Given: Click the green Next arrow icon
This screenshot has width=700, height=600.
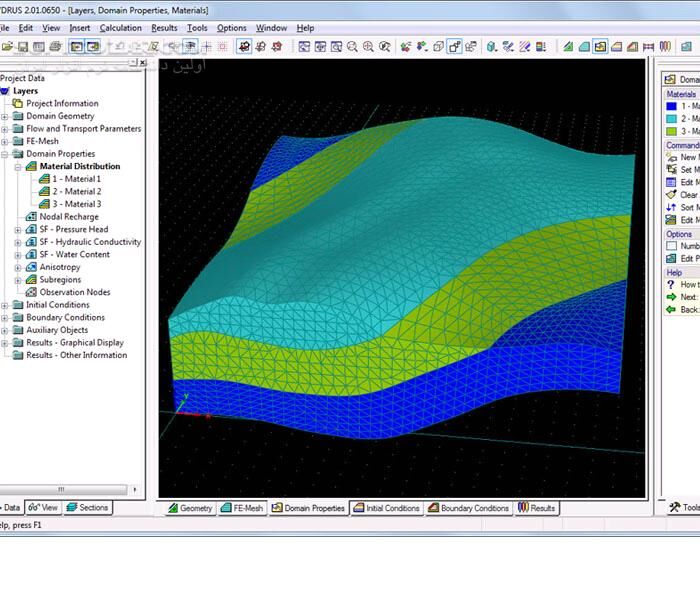Looking at the screenshot, I should (671, 297).
